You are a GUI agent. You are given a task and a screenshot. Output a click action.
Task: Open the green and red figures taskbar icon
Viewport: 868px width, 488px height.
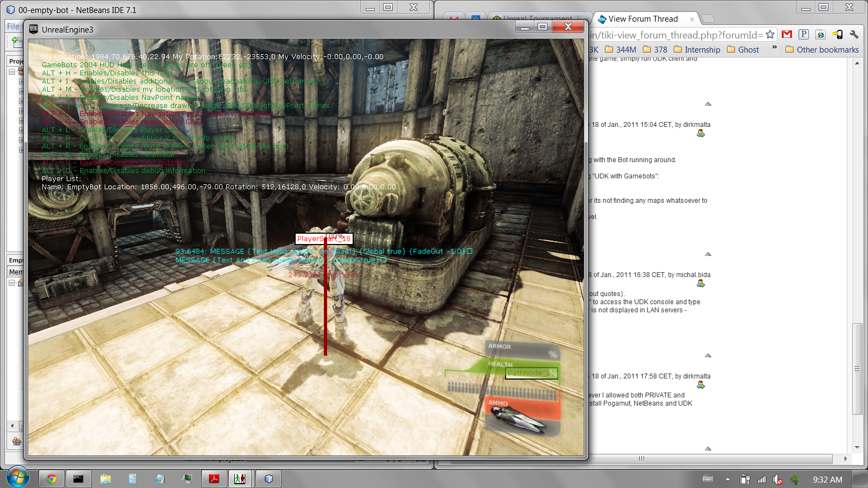coord(240,479)
